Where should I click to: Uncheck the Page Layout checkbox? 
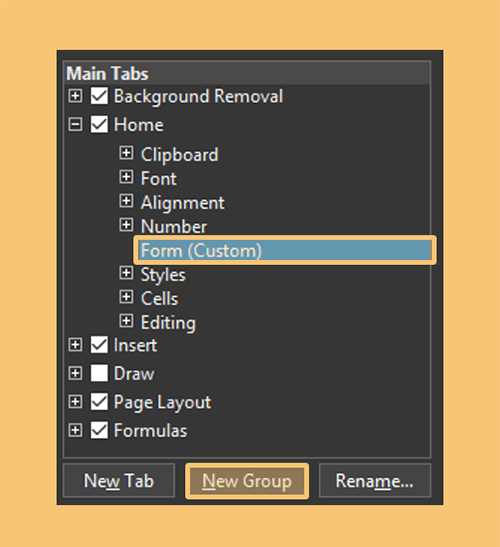click(99, 402)
